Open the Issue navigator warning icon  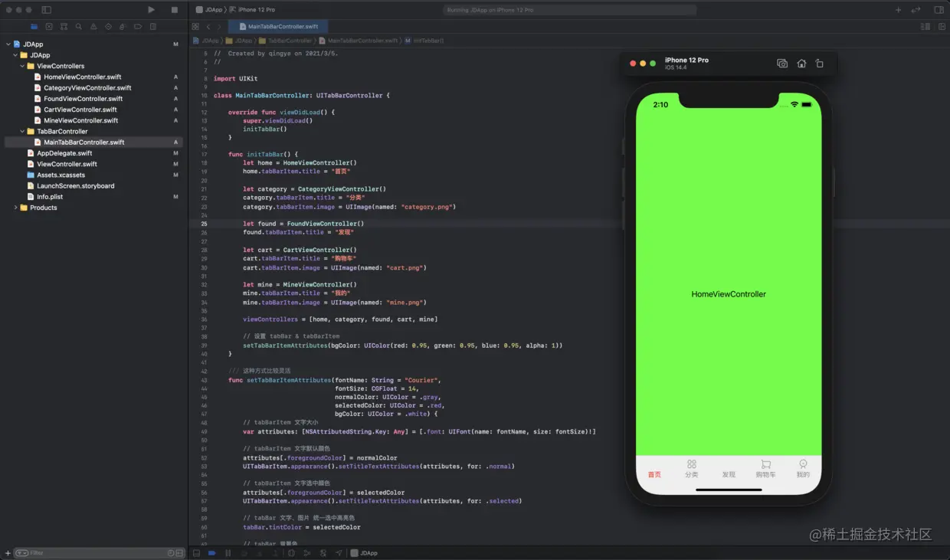[x=93, y=27]
